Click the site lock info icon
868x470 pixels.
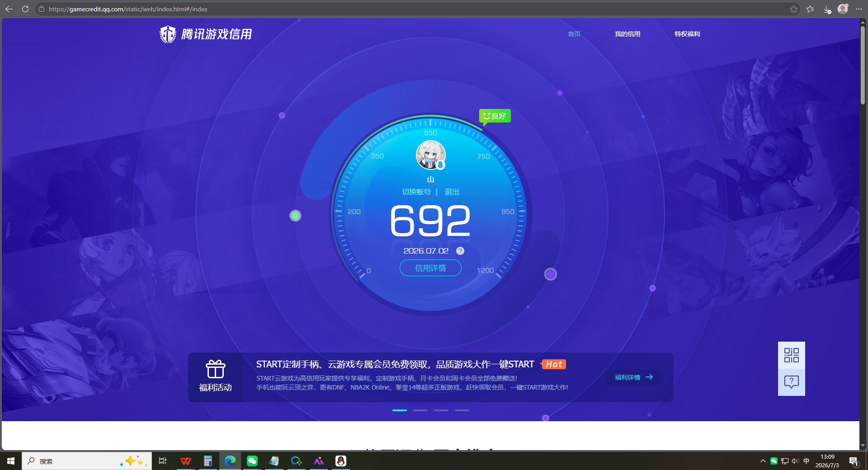pyautogui.click(x=42, y=9)
